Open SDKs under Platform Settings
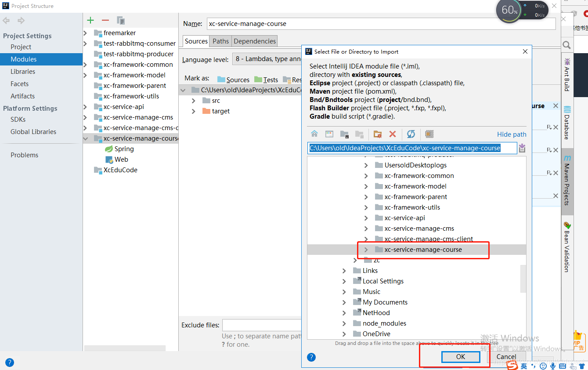The image size is (588, 370). (x=18, y=120)
